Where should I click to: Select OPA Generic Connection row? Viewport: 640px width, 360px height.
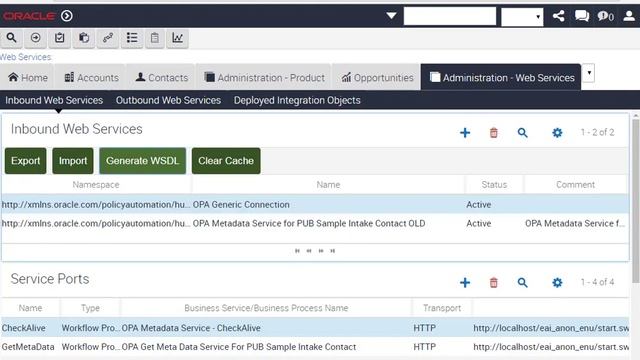click(x=315, y=204)
